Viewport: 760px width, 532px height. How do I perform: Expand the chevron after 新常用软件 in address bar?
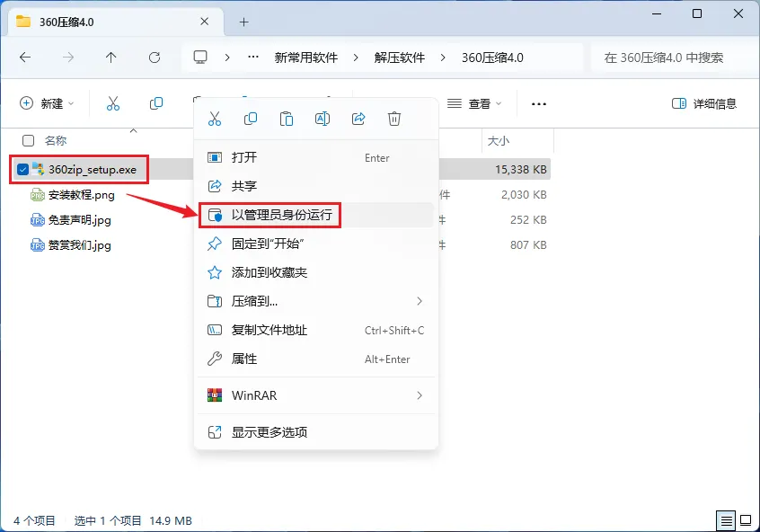356,58
